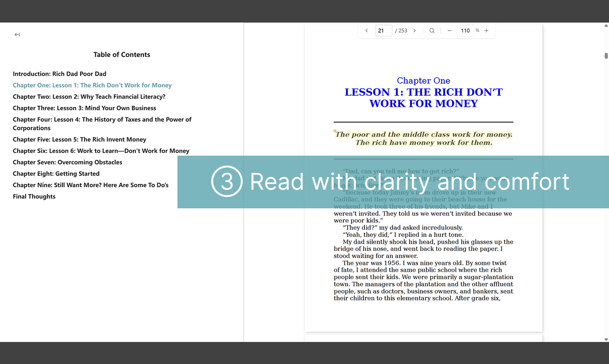Screen dimensions: 609x364
Task: Collapse the table of contents sidebar
Action: (17, 34)
